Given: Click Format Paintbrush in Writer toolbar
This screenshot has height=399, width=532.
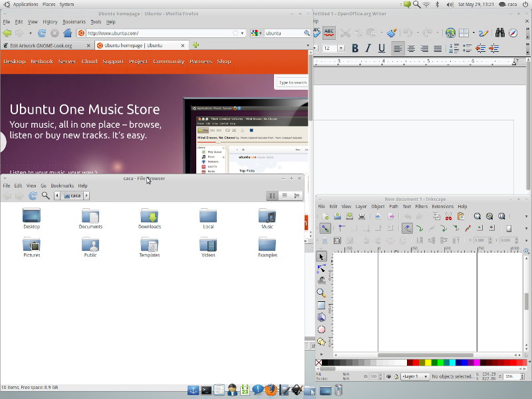Looking at the screenshot, I should click(x=392, y=33).
